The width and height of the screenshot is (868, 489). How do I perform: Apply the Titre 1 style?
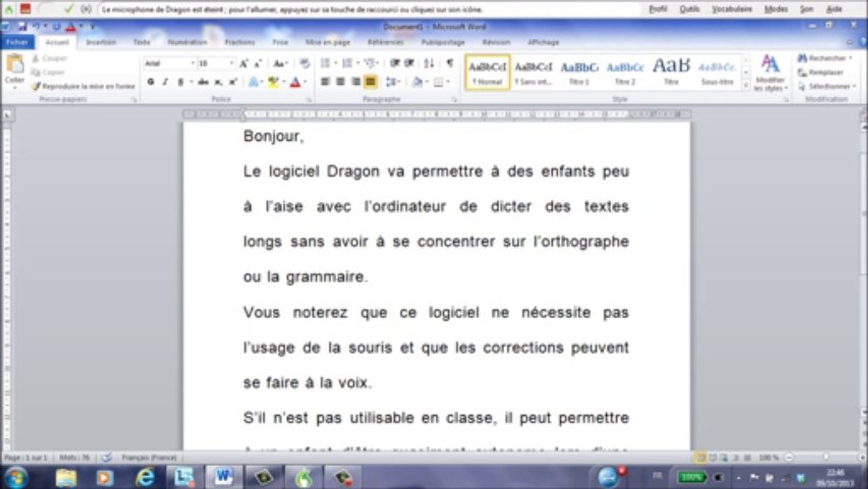(x=579, y=72)
